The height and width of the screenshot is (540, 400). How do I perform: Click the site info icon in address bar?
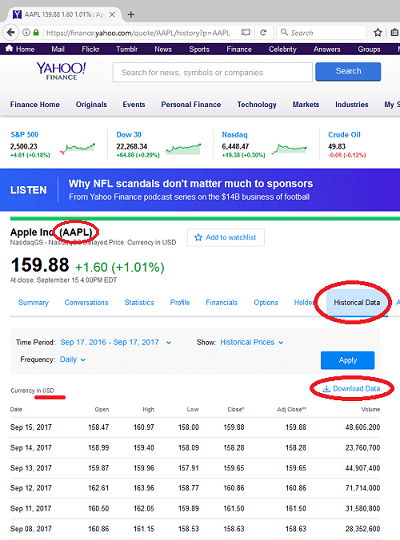26,33
